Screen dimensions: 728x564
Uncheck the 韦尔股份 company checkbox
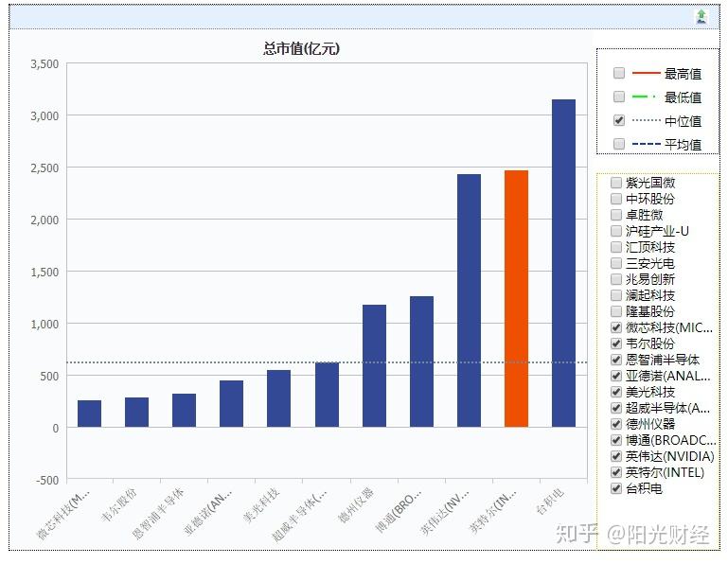[616, 344]
